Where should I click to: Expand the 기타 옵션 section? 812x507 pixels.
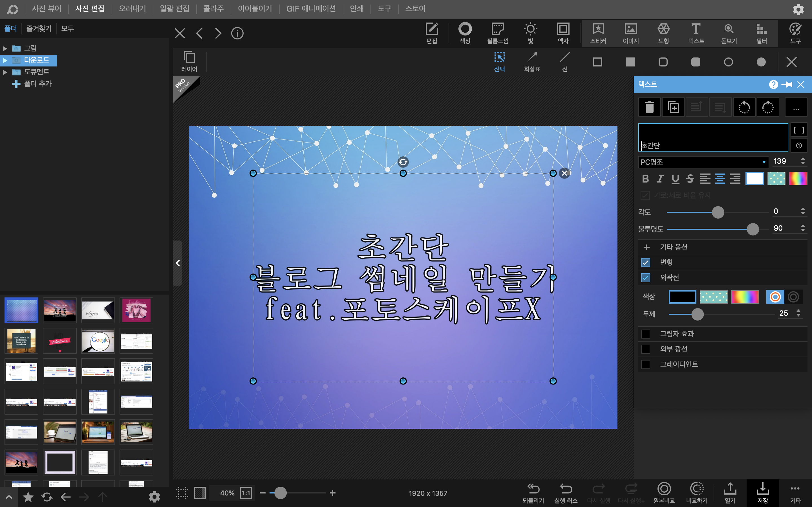point(647,247)
